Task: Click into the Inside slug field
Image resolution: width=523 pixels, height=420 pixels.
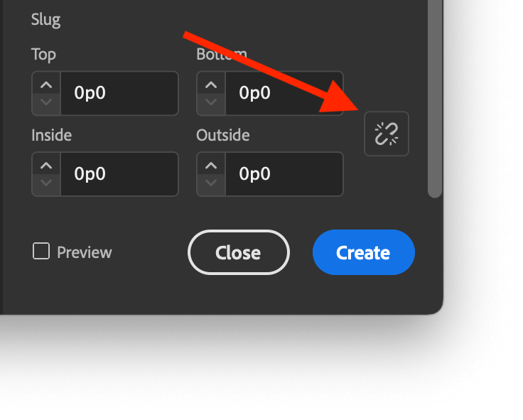Action: tap(119, 174)
